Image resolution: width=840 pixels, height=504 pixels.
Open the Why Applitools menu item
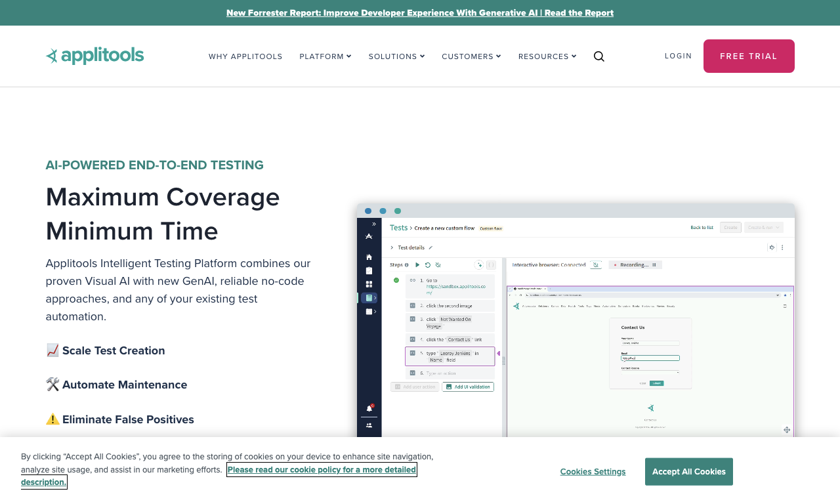coord(245,56)
